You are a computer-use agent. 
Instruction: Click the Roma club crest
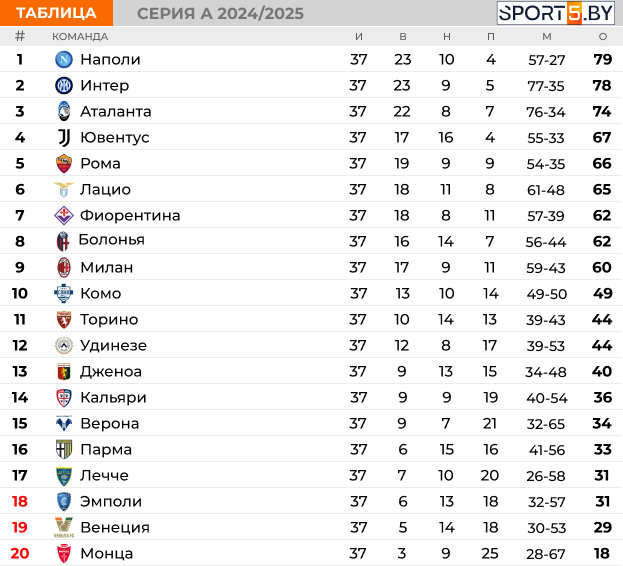coord(64,164)
